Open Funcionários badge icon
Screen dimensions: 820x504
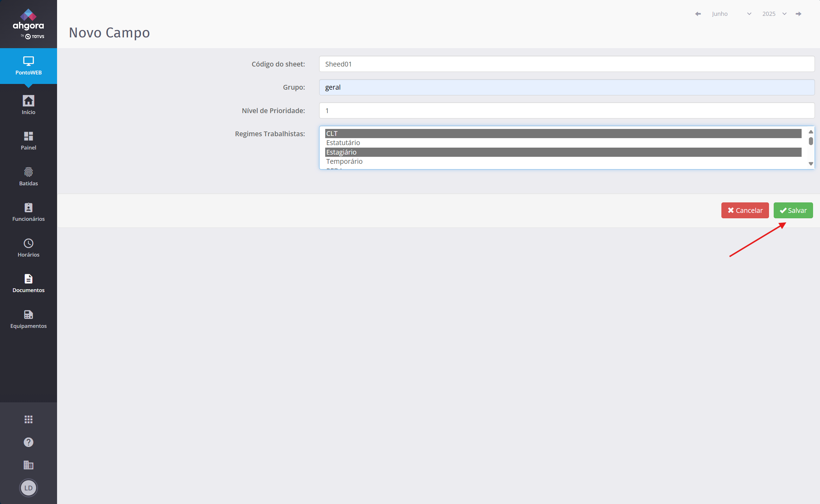click(x=28, y=208)
